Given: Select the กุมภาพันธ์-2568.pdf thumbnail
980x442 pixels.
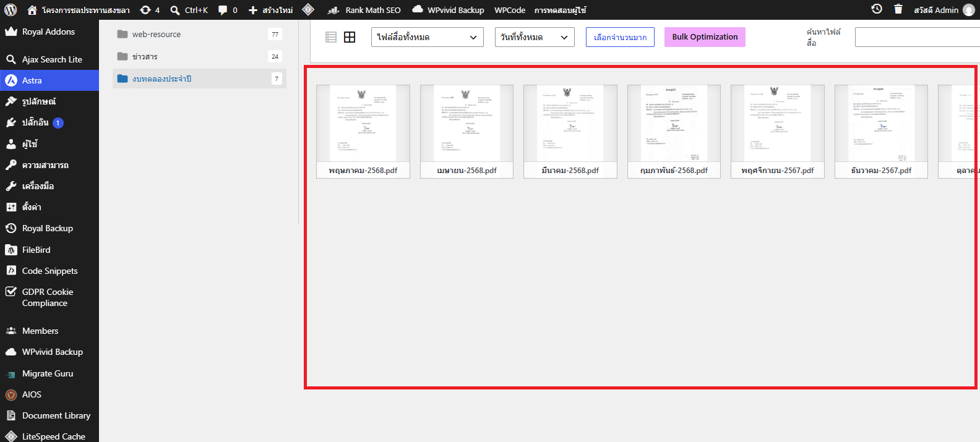Looking at the screenshot, I should click(x=674, y=132).
